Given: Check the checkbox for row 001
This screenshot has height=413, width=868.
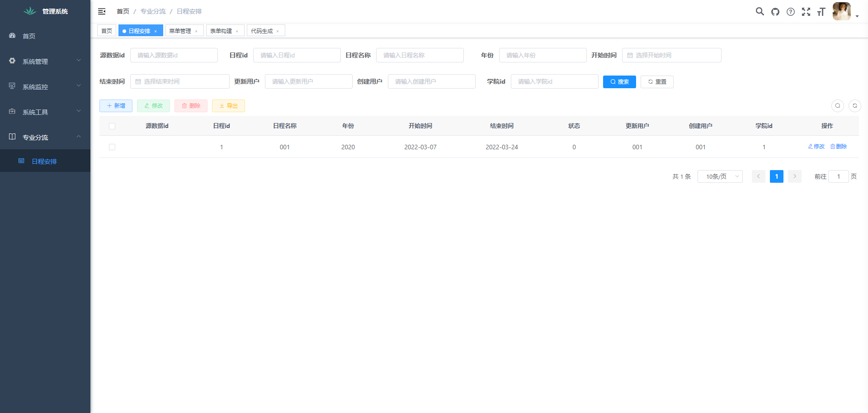Looking at the screenshot, I should tap(112, 147).
